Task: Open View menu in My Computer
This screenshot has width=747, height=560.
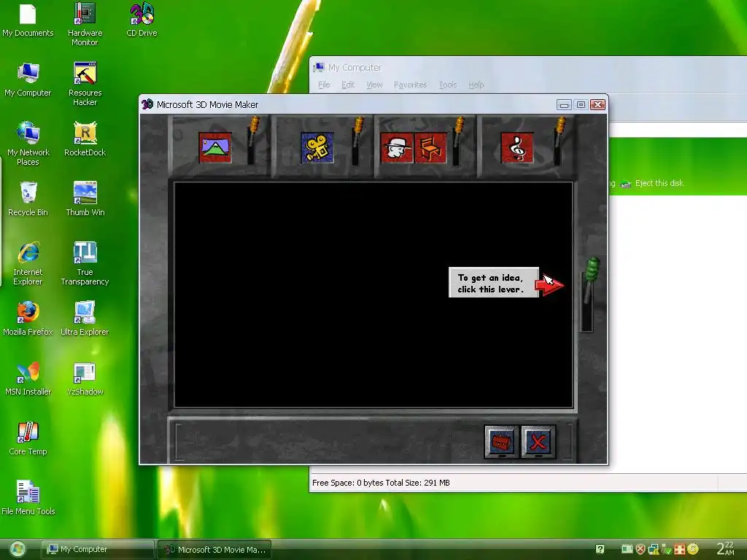Action: coord(374,85)
